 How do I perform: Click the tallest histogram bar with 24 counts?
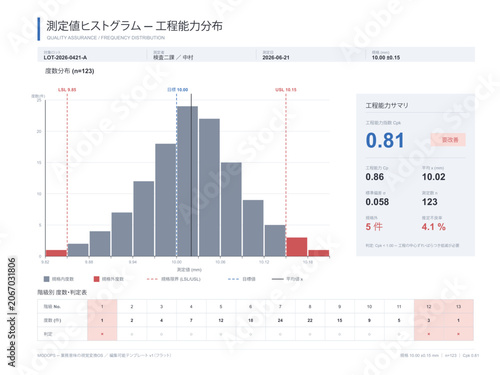tap(187, 181)
